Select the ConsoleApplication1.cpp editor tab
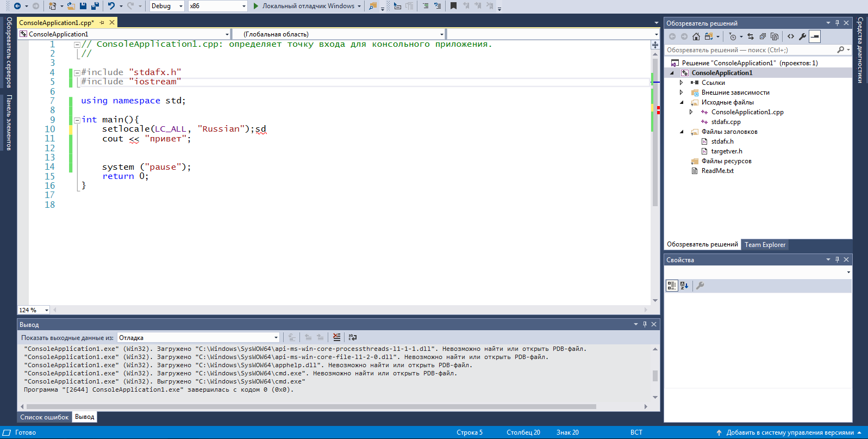Image resolution: width=868 pixels, height=439 pixels. (57, 22)
